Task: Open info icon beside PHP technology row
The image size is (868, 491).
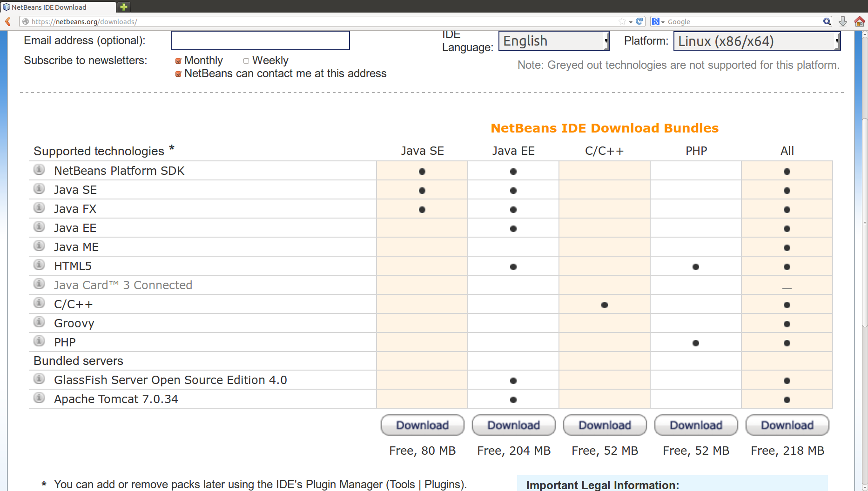Action: (39, 341)
